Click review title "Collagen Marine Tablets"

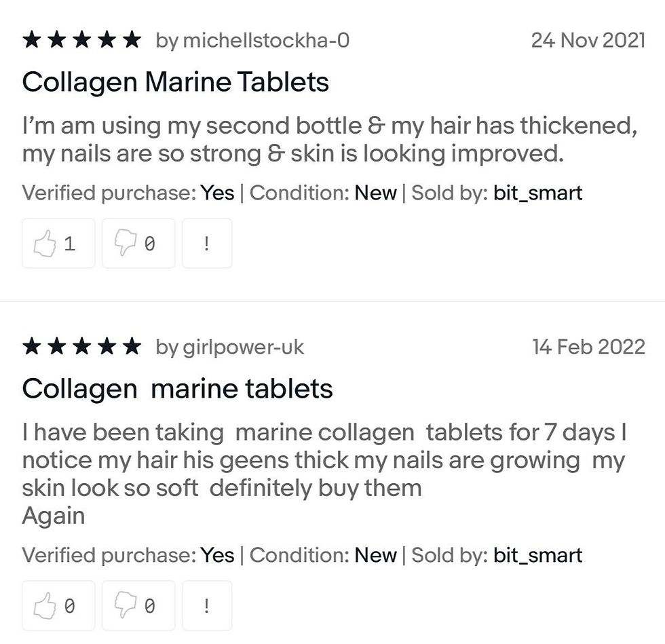tap(175, 82)
